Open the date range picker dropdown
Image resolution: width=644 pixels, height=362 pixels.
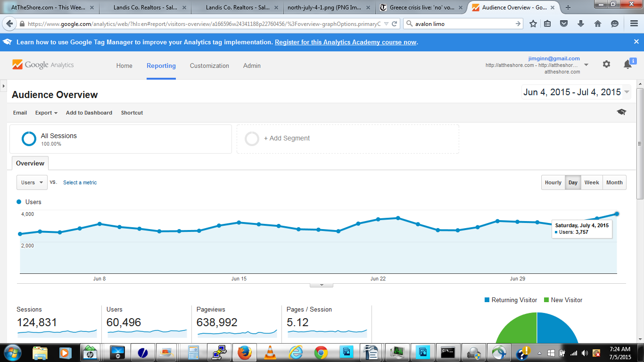pos(576,92)
